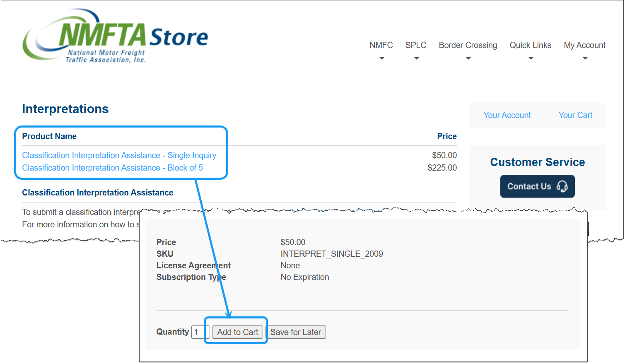Expand the NMFC dropdown arrow
Viewport: 625px width, 364px height.
tap(382, 58)
